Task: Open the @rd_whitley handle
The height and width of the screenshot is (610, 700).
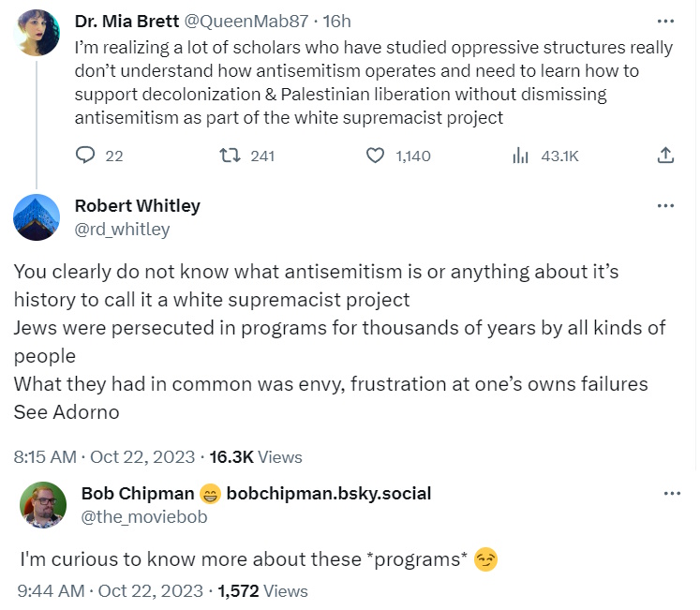Action: tap(122, 229)
